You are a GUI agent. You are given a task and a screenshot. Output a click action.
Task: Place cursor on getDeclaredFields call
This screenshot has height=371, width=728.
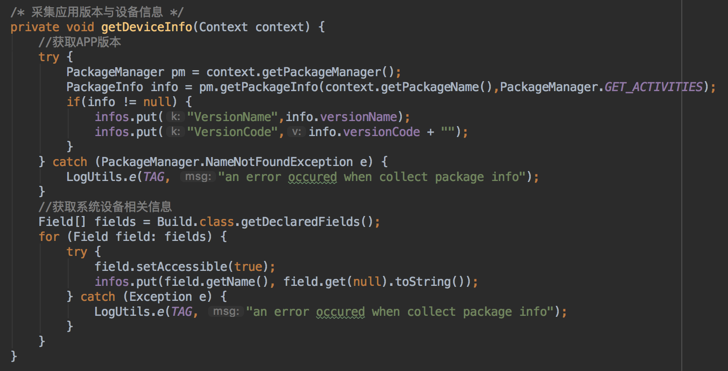click(307, 221)
